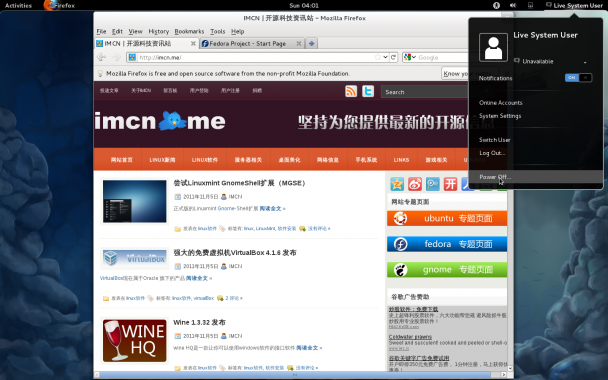Screen dimensions: 608x380
Task: Open Firefox Help menu
Action: (237, 31)
